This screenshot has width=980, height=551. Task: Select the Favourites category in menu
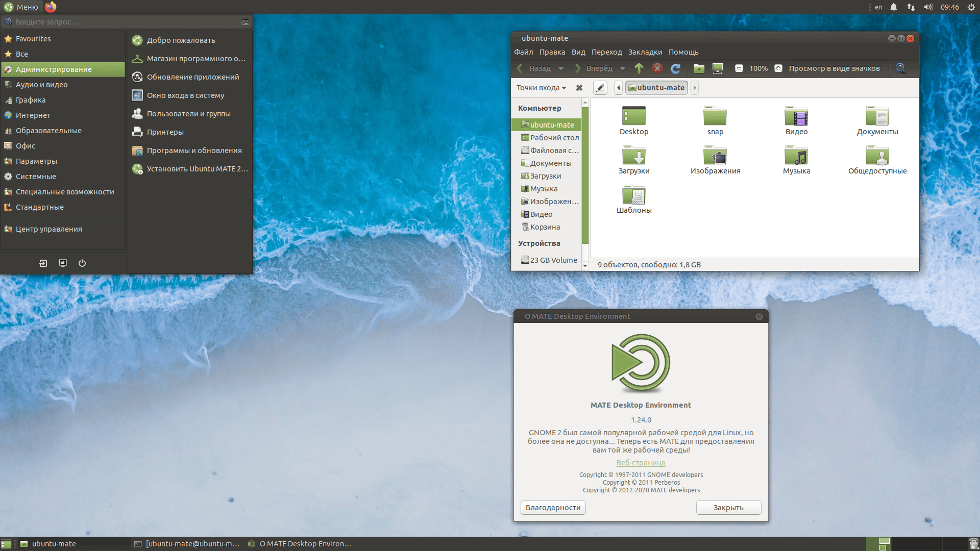[63, 39]
